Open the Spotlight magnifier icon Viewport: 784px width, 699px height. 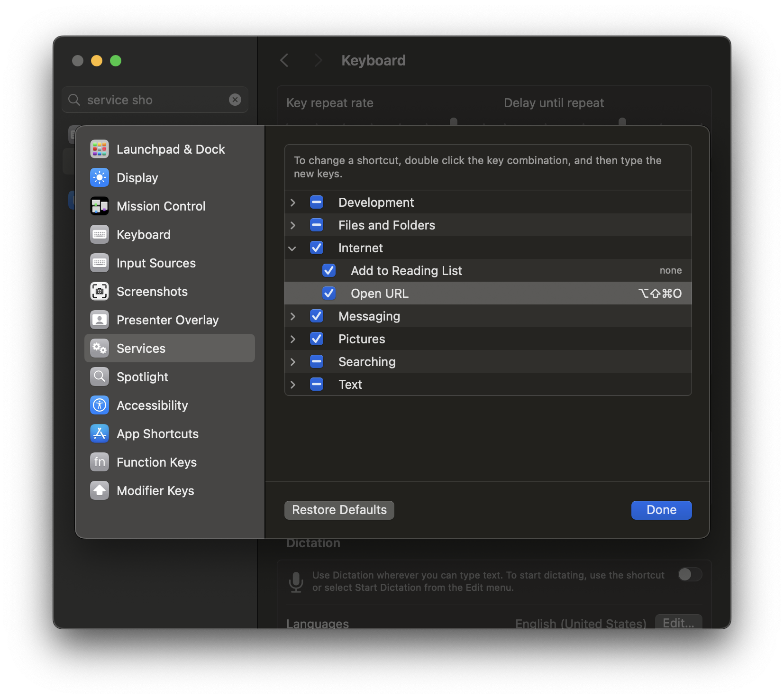100,377
